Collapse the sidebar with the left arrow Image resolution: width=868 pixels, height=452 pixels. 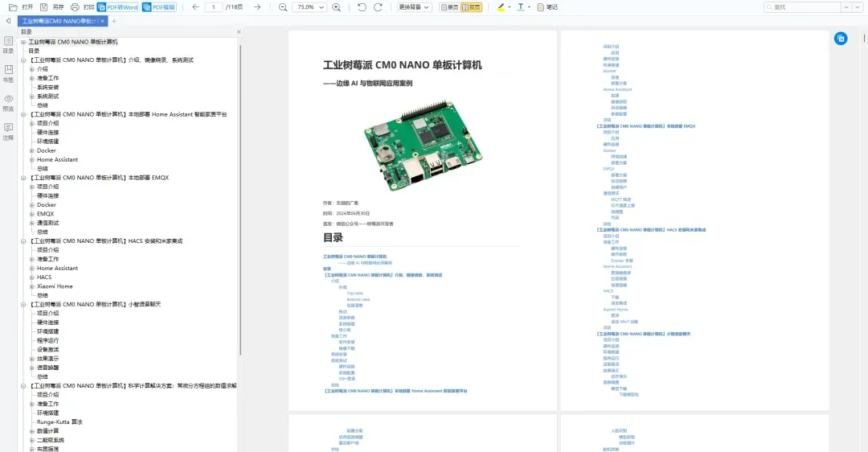pyautogui.click(x=8, y=21)
